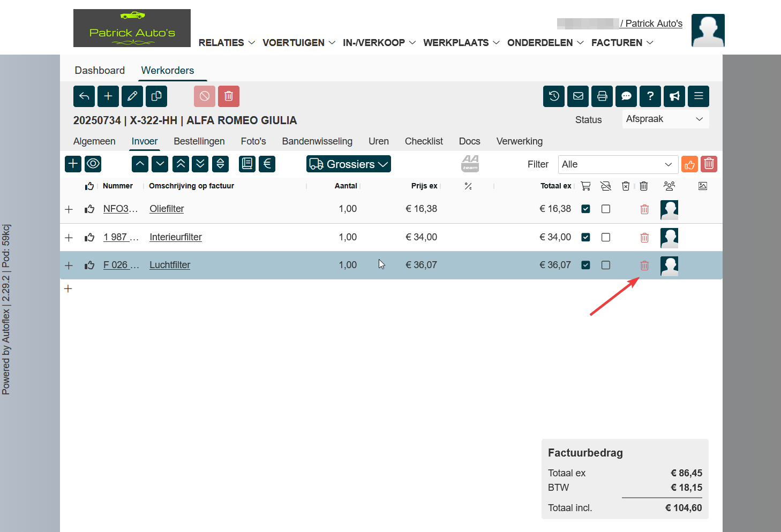The height and width of the screenshot is (532, 781).
Task: Click the copy workorder icon
Action: coord(156,96)
